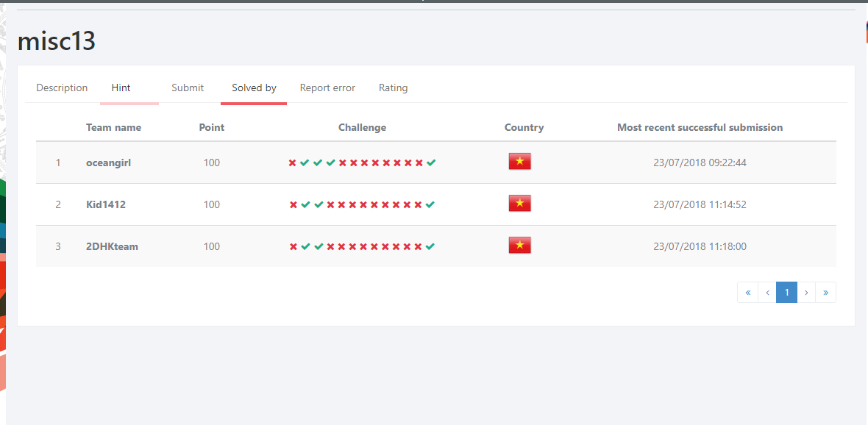Click first red cross in 2DHKteam's challenge row
The height and width of the screenshot is (425, 868).
pyautogui.click(x=294, y=246)
